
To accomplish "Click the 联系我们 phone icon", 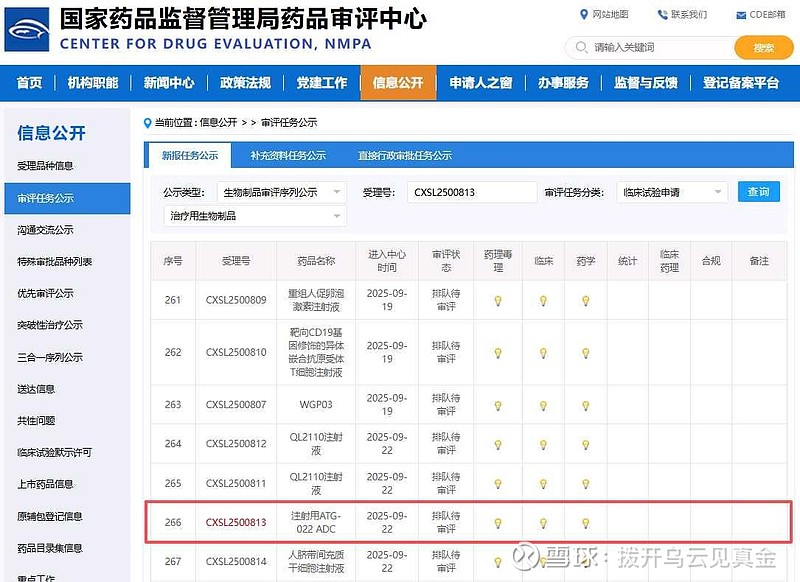I will click(663, 15).
